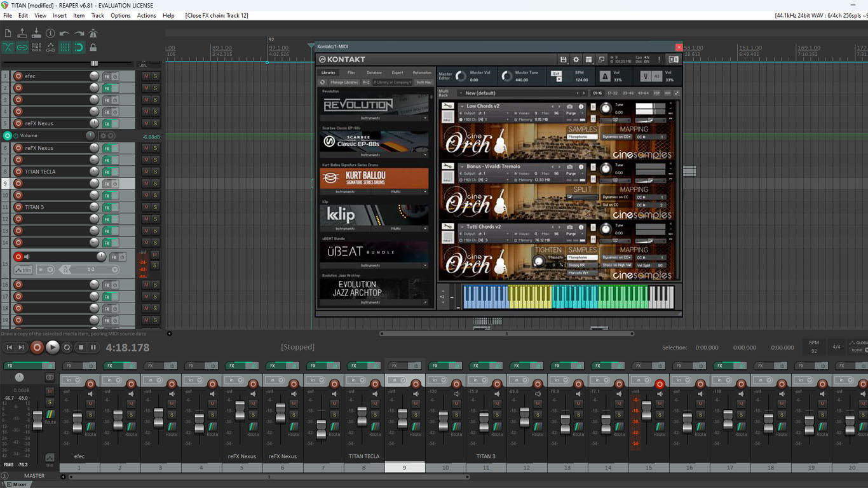
Task: Toggle the locking padlock icon
Action: point(93,48)
